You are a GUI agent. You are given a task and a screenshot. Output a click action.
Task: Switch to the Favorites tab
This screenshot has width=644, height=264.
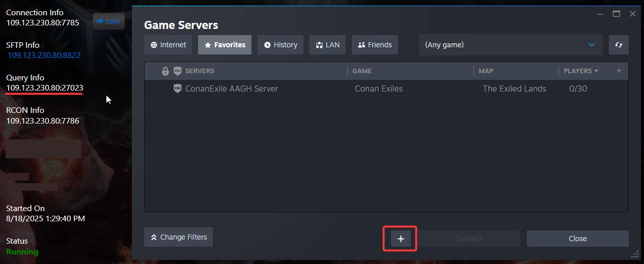click(225, 45)
